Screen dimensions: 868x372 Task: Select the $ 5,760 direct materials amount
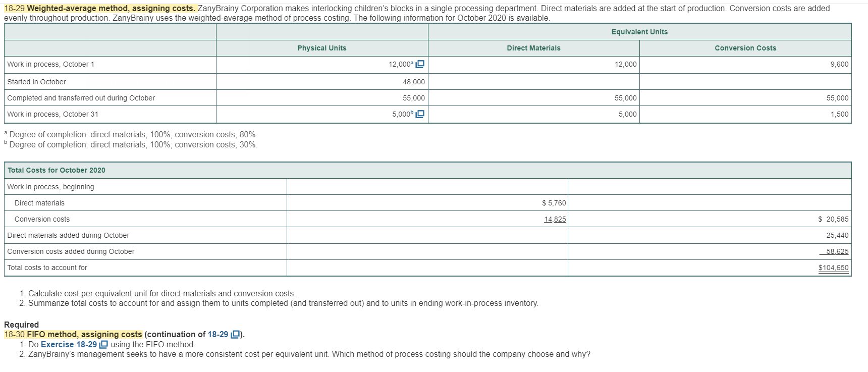(554, 203)
